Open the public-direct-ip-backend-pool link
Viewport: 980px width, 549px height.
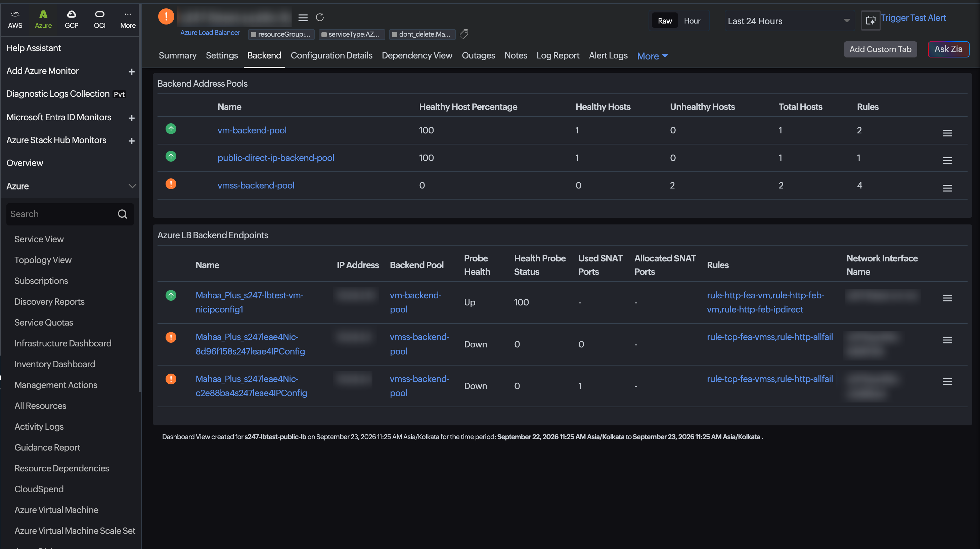(x=276, y=158)
